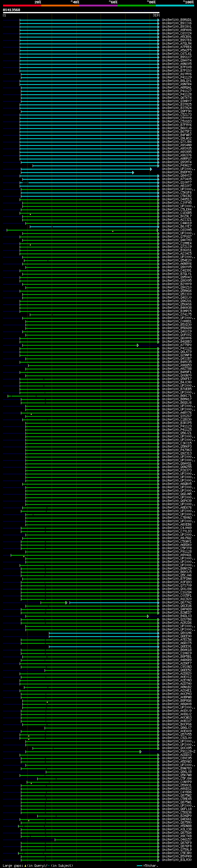Select hit UniRef100_Q9AVT4
The width and height of the screenshot is (197, 868).
pos(176,60)
